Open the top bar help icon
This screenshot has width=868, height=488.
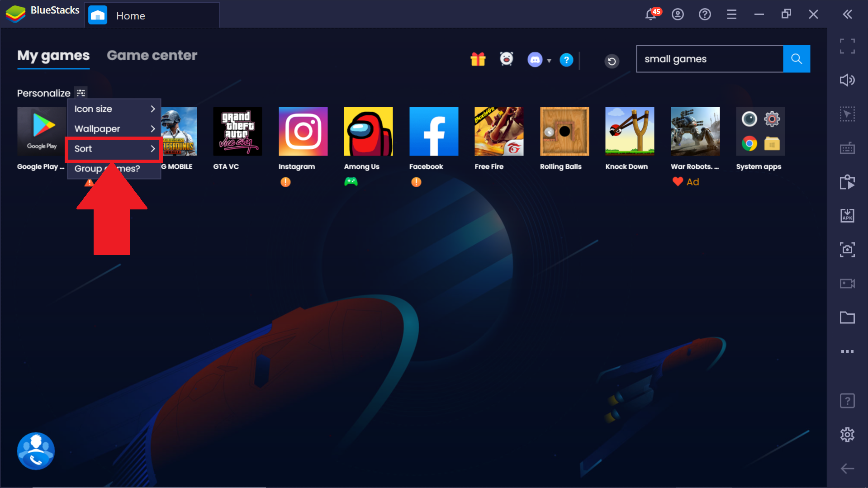(x=705, y=14)
